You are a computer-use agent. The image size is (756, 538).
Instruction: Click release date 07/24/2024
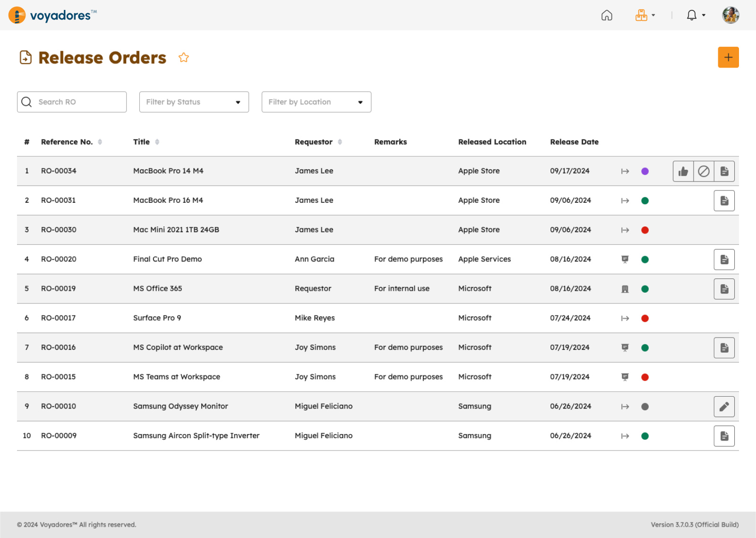pos(570,318)
